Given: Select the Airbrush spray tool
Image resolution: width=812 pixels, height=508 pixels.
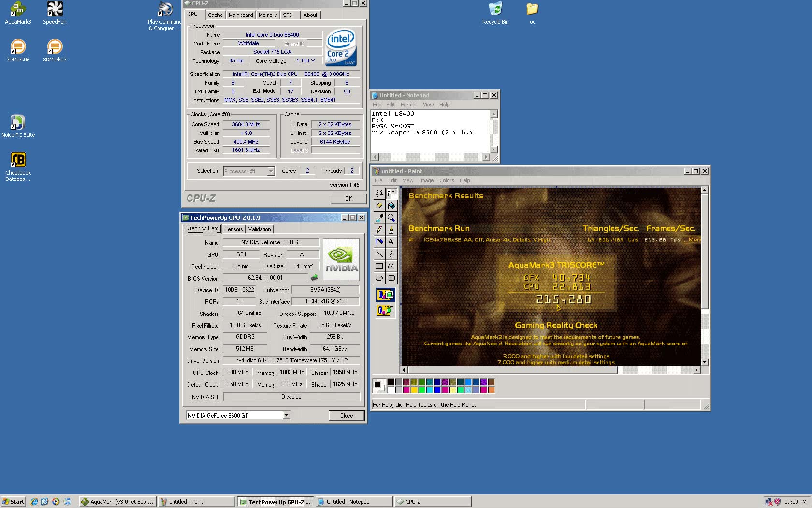Looking at the screenshot, I should pos(379,242).
